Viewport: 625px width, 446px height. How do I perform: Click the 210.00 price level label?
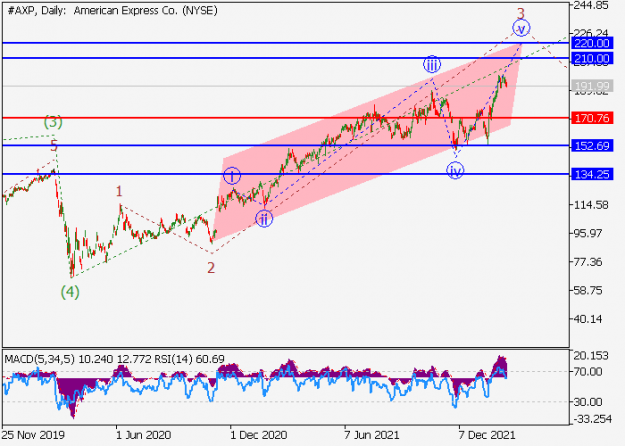click(x=592, y=59)
